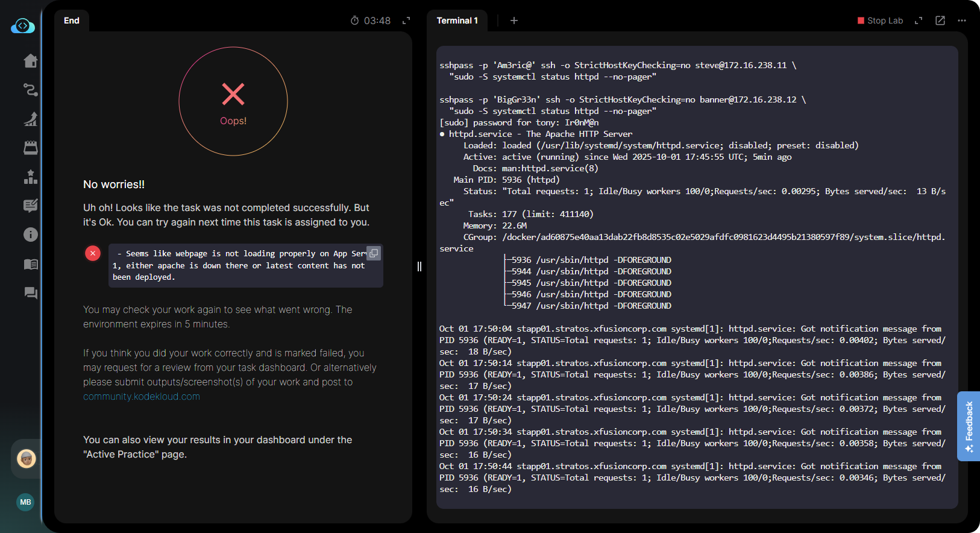Open the calendar events sidebar icon
Screen dimensions: 980x533
(x=30, y=148)
